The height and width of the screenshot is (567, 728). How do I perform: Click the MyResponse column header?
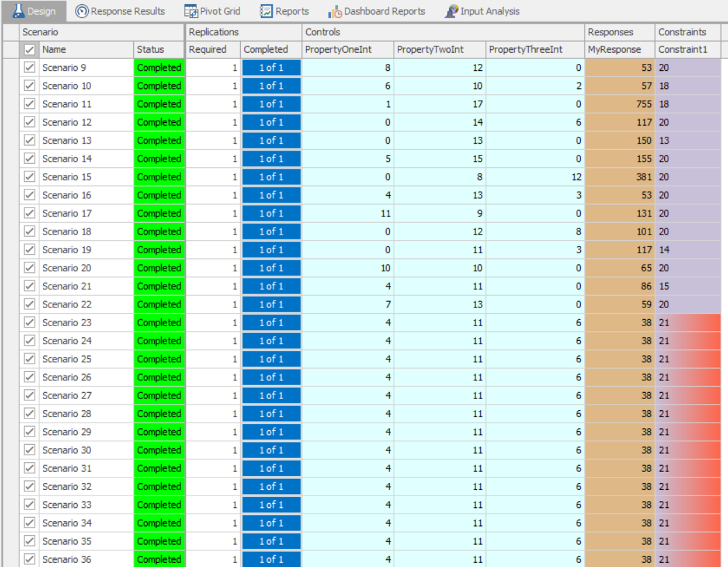click(620, 49)
